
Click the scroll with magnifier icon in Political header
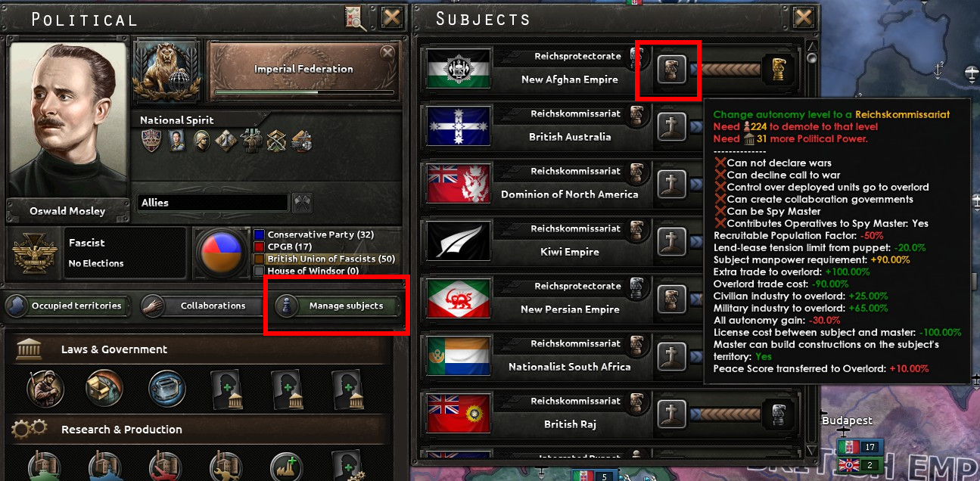coord(355,18)
